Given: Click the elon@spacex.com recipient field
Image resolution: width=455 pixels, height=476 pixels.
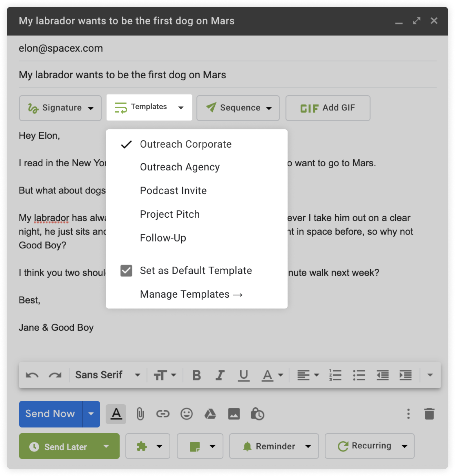Looking at the screenshot, I should tap(61, 48).
